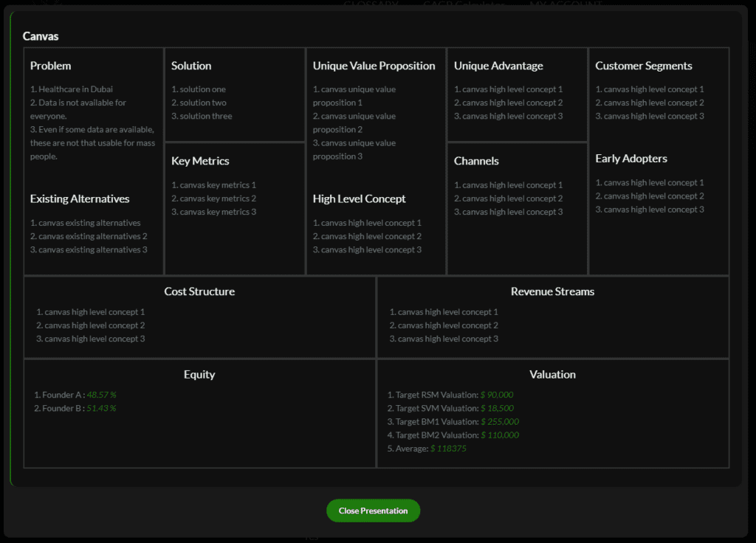
Task: Click the Existing Alternatives heading
Action: 80,198
